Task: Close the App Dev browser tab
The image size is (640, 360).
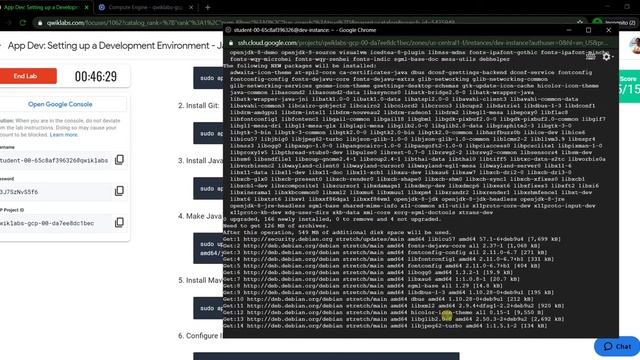Action: coord(87,7)
